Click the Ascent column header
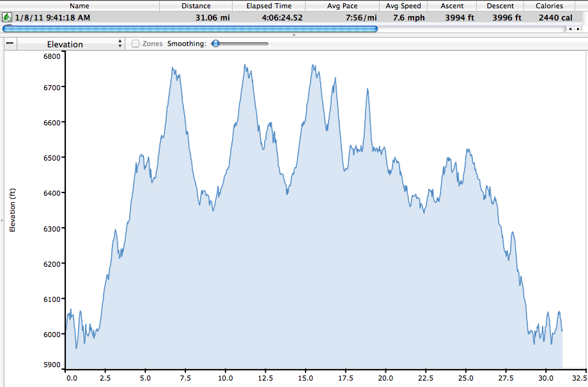 click(452, 6)
